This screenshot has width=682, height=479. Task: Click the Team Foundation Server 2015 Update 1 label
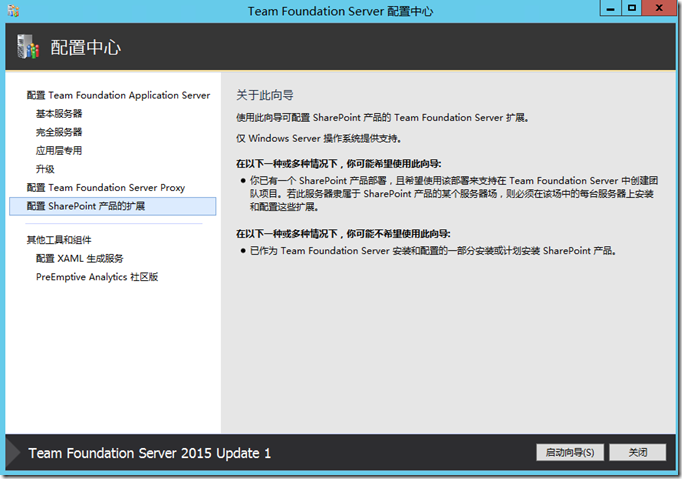pos(150,453)
